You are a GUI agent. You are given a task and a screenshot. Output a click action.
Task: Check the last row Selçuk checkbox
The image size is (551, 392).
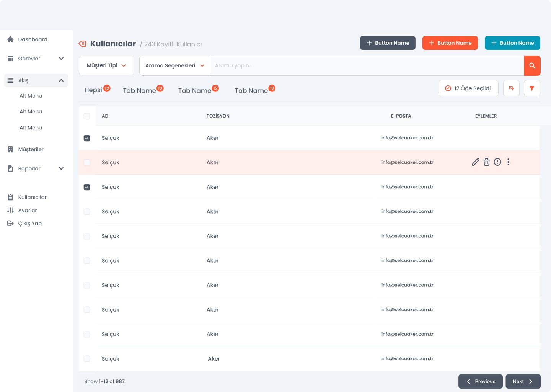(x=87, y=359)
